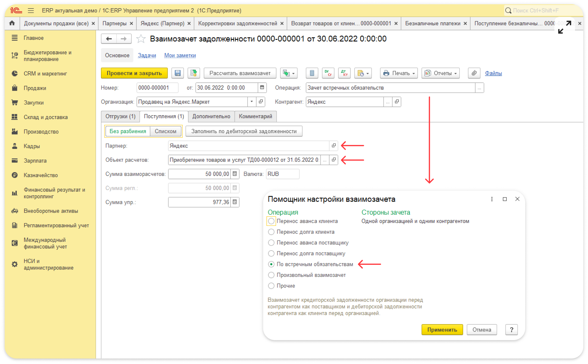Click the Dt/Kt postings icon

pyautogui.click(x=344, y=73)
